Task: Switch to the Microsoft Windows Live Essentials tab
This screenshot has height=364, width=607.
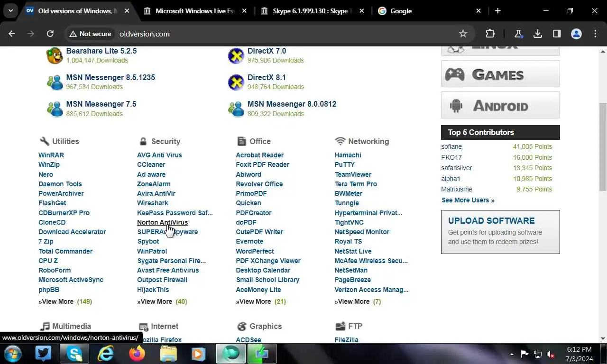Action: (x=194, y=11)
